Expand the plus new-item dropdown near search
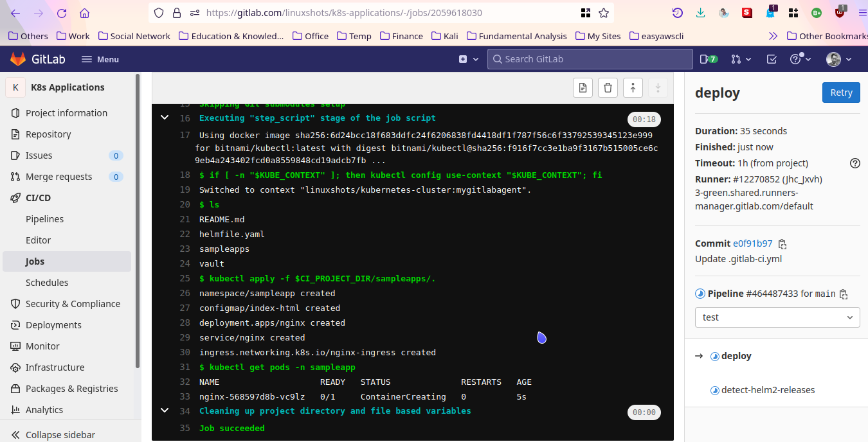868x442 pixels. pos(467,58)
